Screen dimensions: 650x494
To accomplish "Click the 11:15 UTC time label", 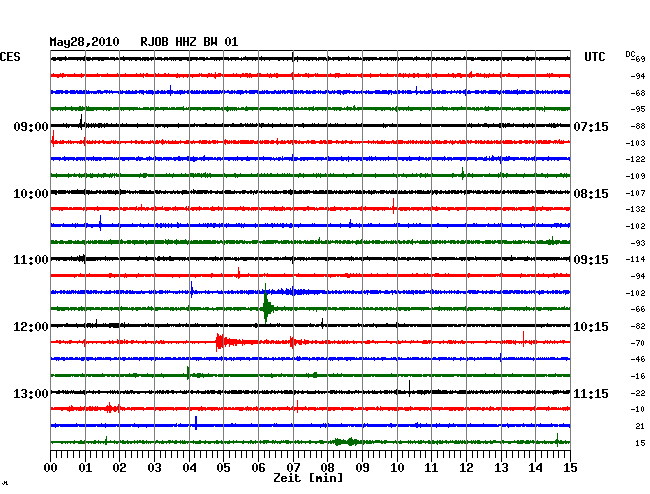I will pos(591,393).
